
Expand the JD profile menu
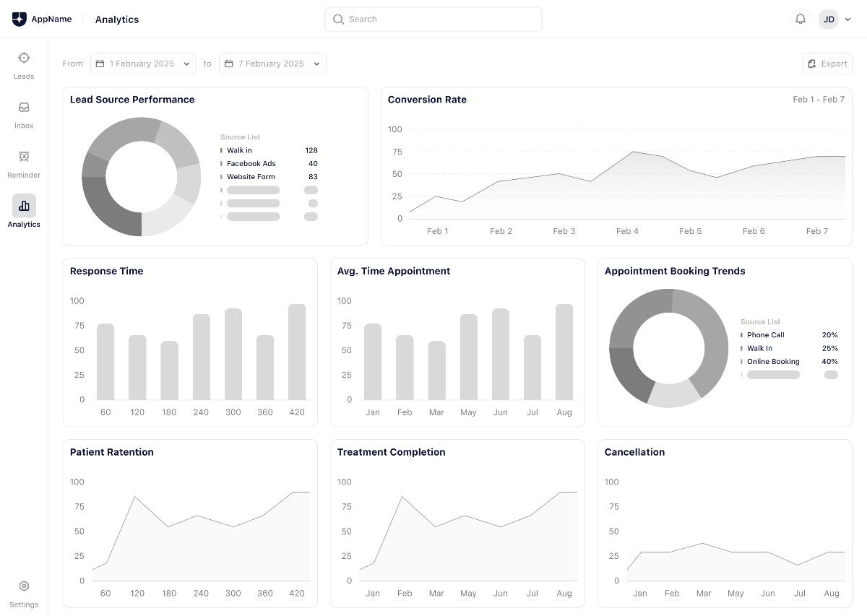click(848, 19)
